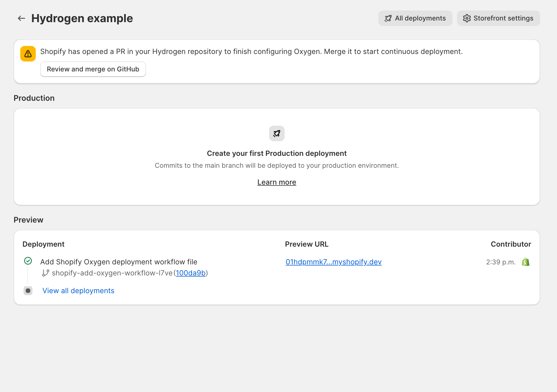The height and width of the screenshot is (392, 557).
Task: Click the git branch icon beside shopify-add-oxygen-workflow
Action: click(45, 273)
